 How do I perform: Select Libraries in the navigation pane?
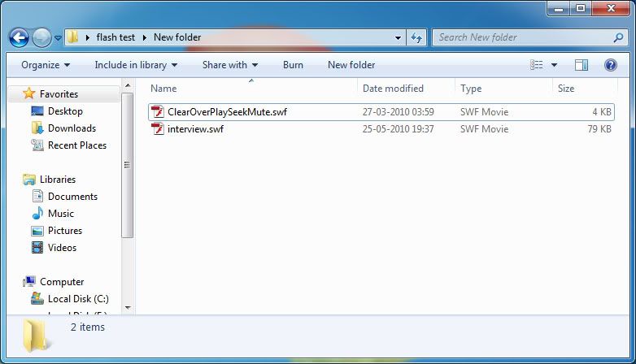(58, 180)
